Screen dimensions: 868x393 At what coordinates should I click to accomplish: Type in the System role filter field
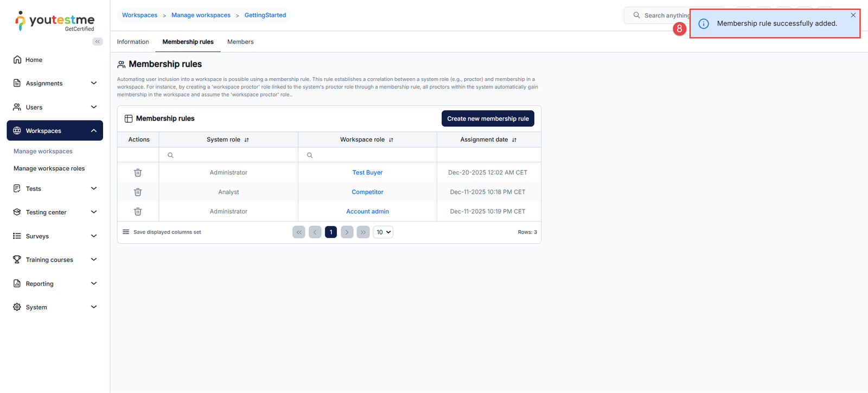233,155
